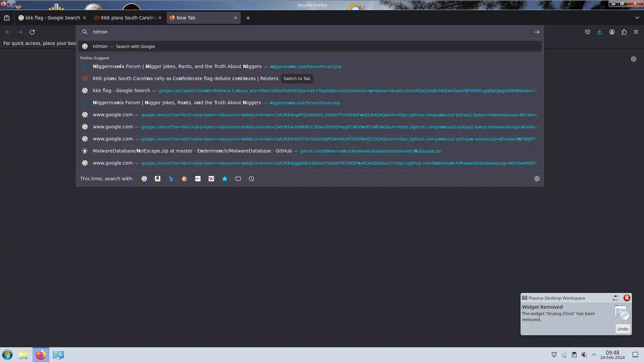Click Undo in Widget Removed notification
Viewport: 644px width, 362px height.
(x=623, y=329)
